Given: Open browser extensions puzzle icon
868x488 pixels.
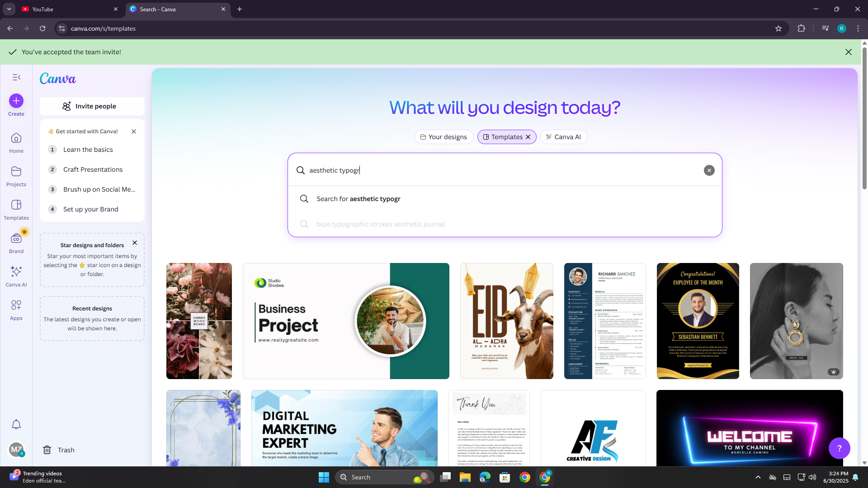Looking at the screenshot, I should pyautogui.click(x=802, y=28).
